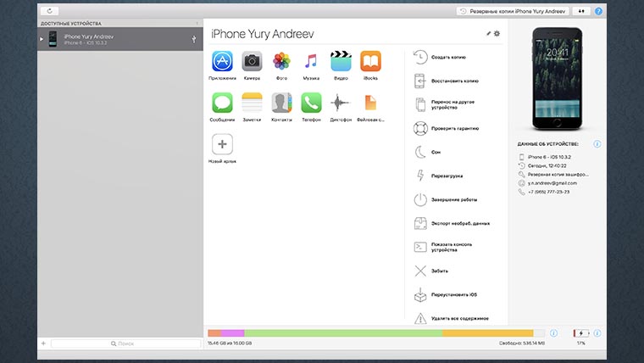Open the Файловая система icon
The height and width of the screenshot is (363, 644).
(370, 103)
